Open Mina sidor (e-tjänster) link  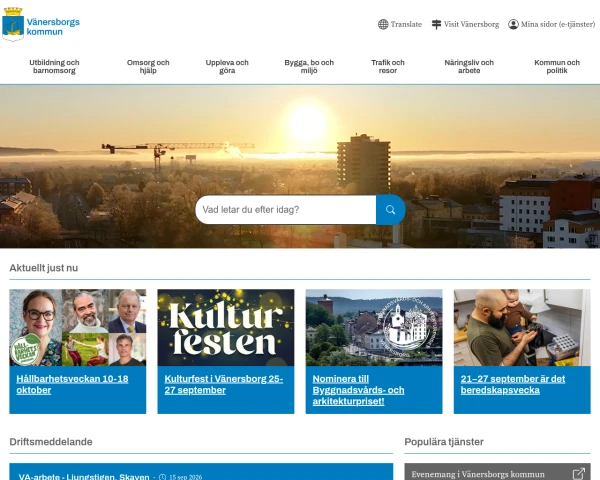[x=558, y=24]
